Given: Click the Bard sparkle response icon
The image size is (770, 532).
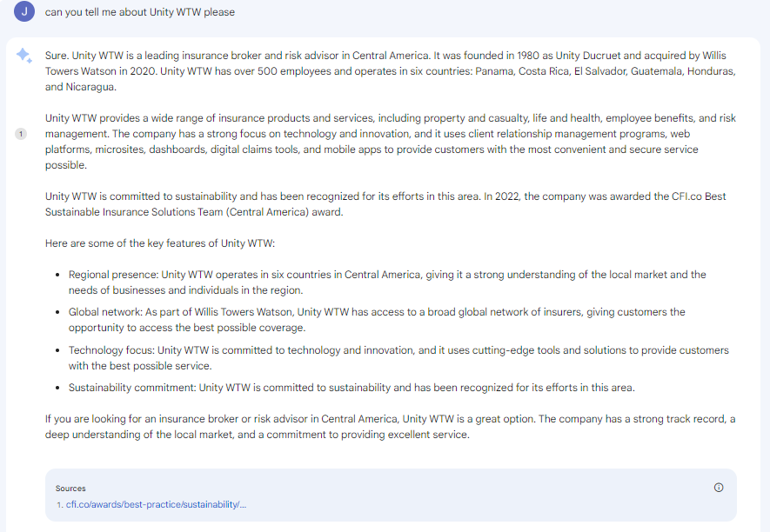Looking at the screenshot, I should click(x=24, y=56).
